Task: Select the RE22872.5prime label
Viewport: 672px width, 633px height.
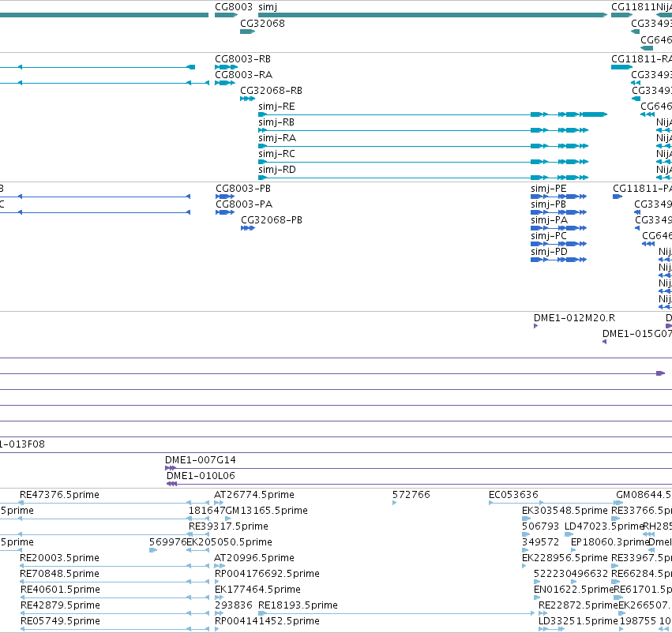Action: pyautogui.click(x=578, y=605)
